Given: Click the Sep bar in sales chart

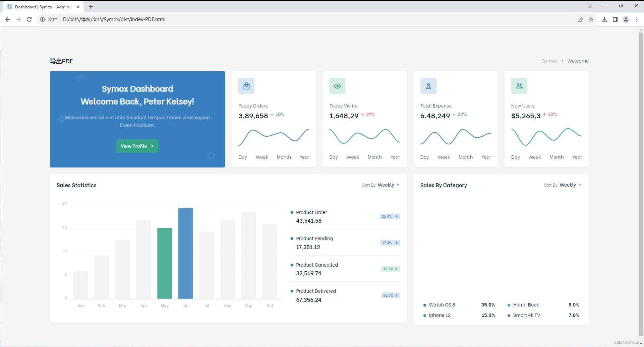Looking at the screenshot, I should point(249,256).
